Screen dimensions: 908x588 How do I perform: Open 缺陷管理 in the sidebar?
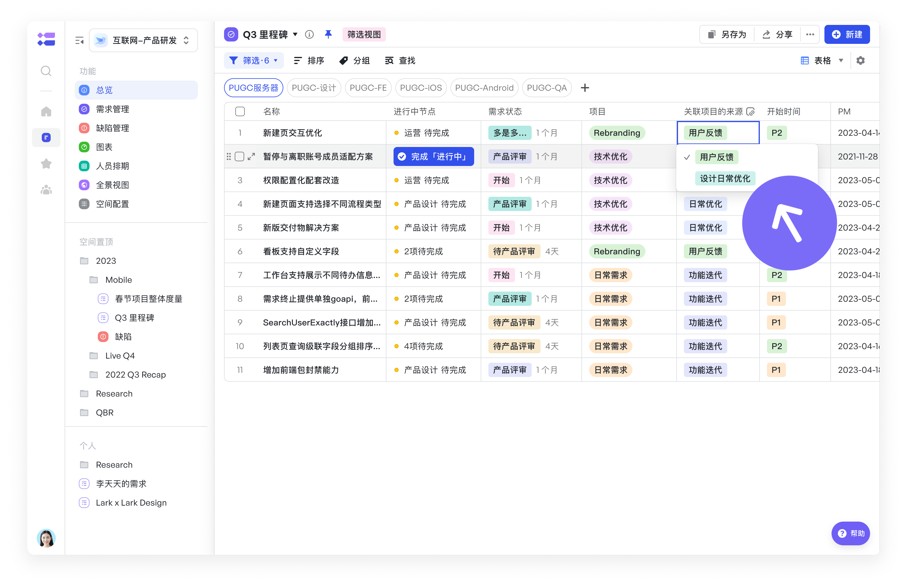tap(136, 128)
